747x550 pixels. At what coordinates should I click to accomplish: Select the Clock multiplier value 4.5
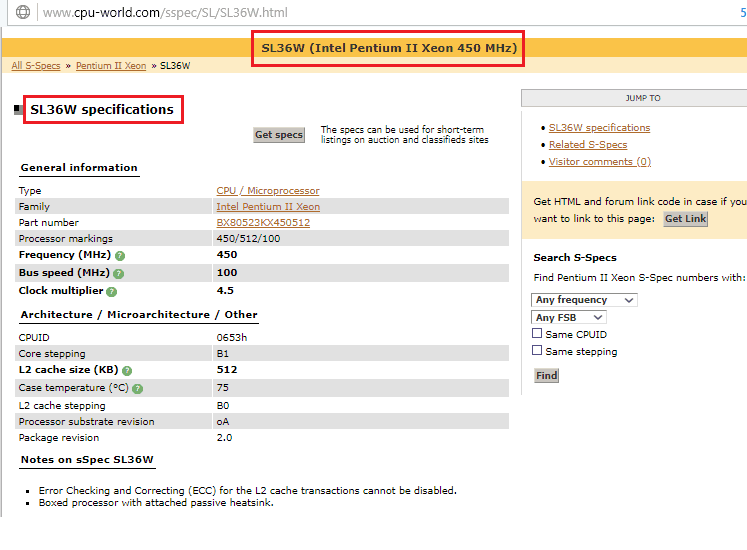pyautogui.click(x=225, y=291)
